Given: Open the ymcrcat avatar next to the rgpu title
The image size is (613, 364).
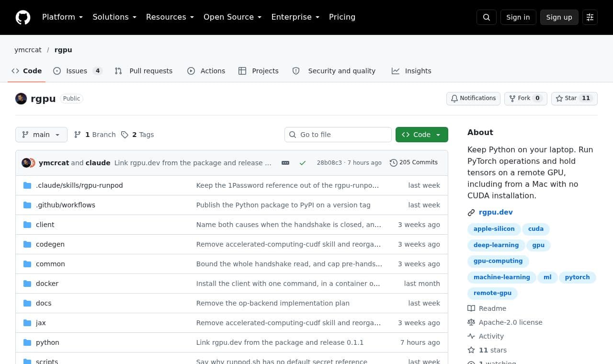Looking at the screenshot, I should 21,99.
